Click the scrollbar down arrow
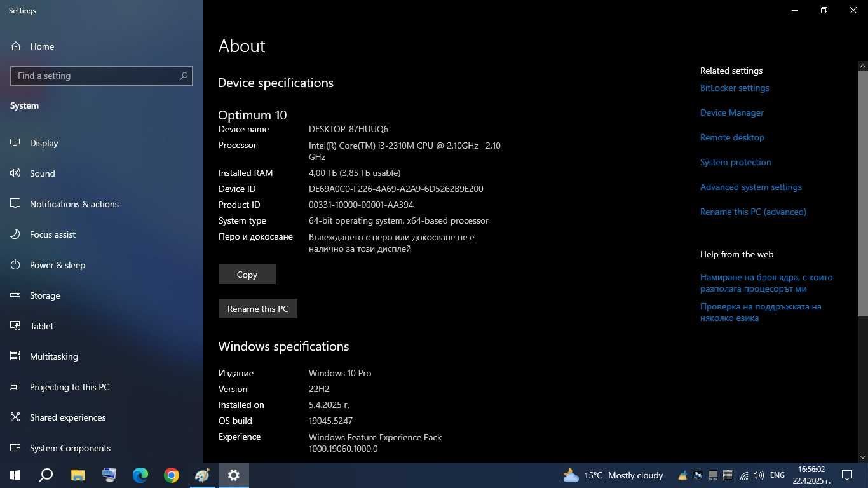Viewport: 868px width, 488px height. [863, 457]
